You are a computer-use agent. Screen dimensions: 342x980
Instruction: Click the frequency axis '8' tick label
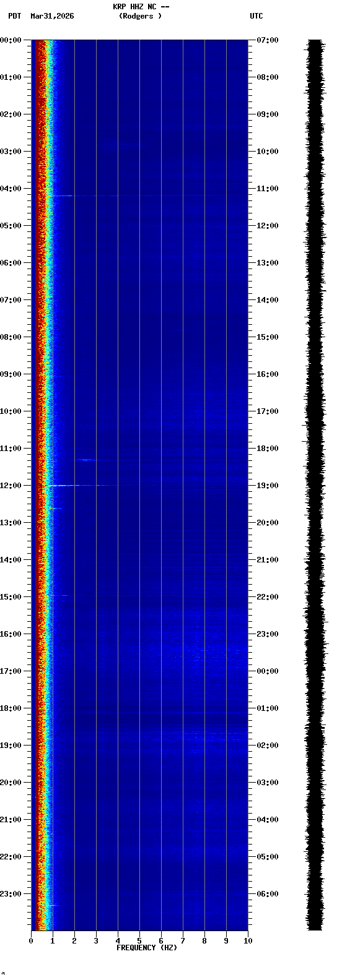tap(204, 941)
